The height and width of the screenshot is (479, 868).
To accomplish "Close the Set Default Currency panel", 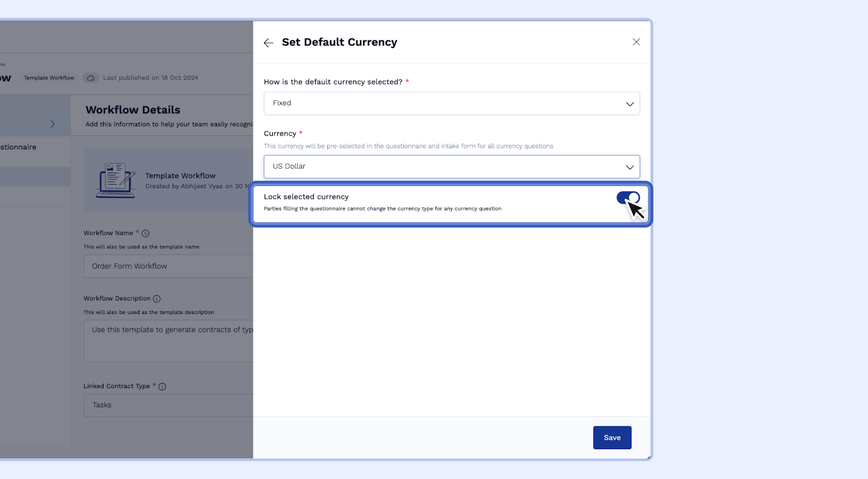I will (636, 42).
